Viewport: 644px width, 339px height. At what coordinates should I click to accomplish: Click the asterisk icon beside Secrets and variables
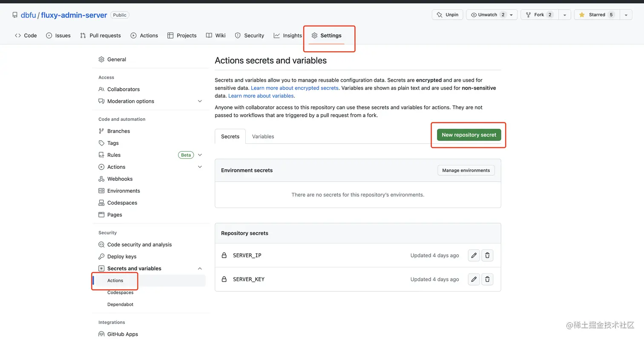(101, 268)
